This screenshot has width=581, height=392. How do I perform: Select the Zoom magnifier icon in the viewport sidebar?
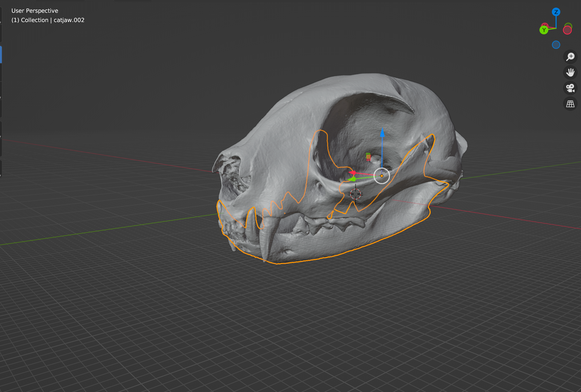click(570, 57)
